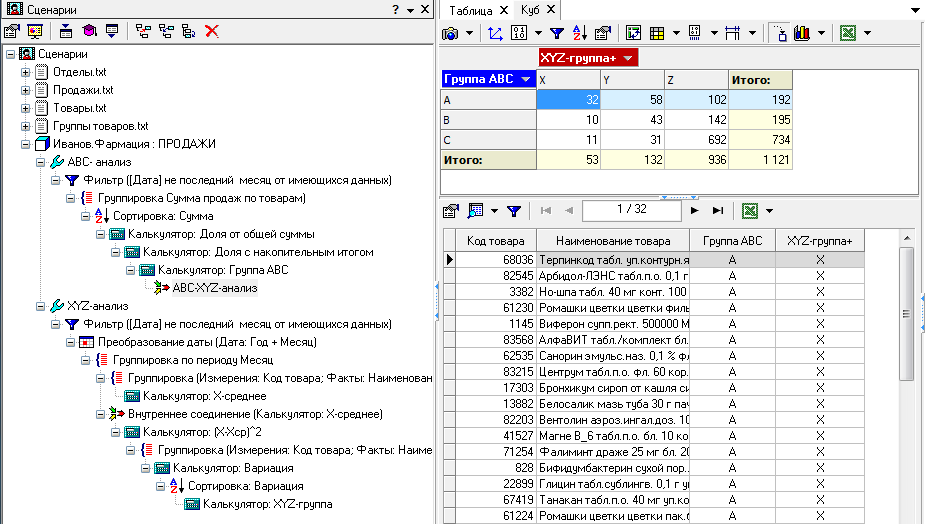
Task: Select Калькулятор: XYZ-группа tree node
Action: click(x=267, y=505)
